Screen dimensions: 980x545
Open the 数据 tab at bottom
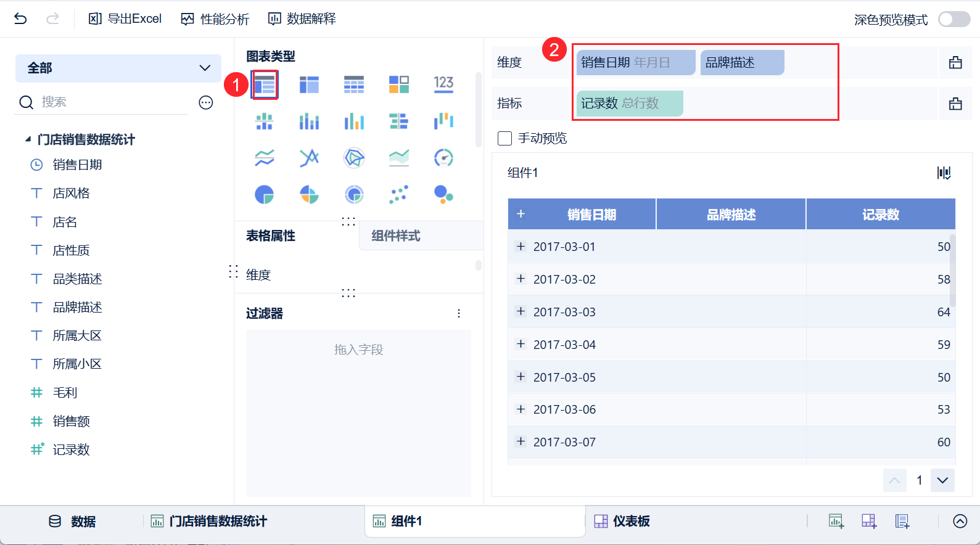(72, 522)
